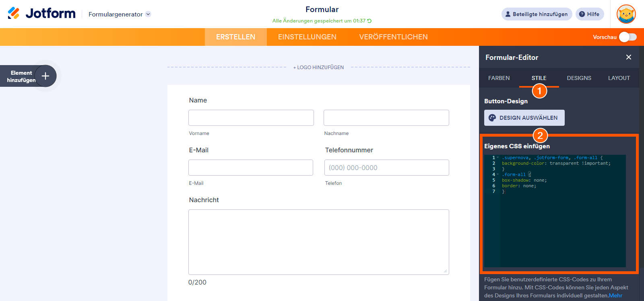Image resolution: width=644 pixels, height=301 pixels.
Task: Open the VERÖFFENTLICHEN tab
Action: coord(393,37)
